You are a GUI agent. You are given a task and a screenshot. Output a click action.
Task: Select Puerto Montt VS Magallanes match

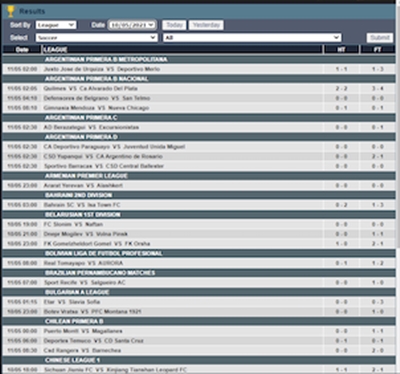point(199,331)
